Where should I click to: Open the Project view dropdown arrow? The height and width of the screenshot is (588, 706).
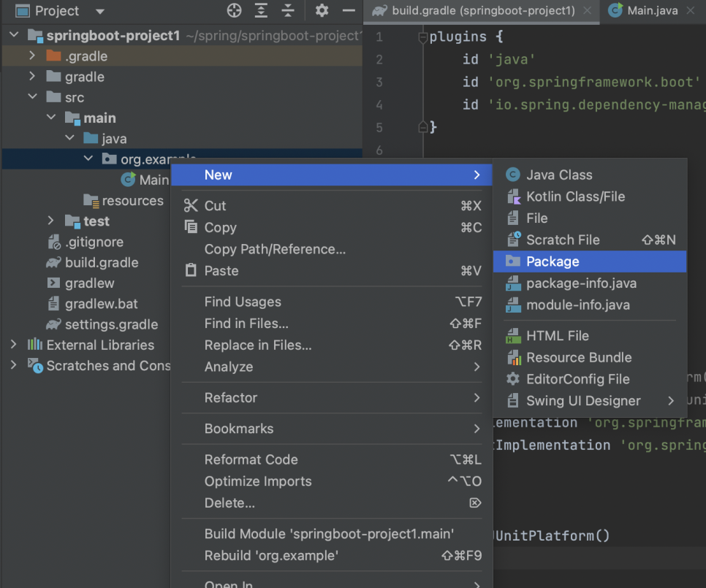pyautogui.click(x=100, y=11)
